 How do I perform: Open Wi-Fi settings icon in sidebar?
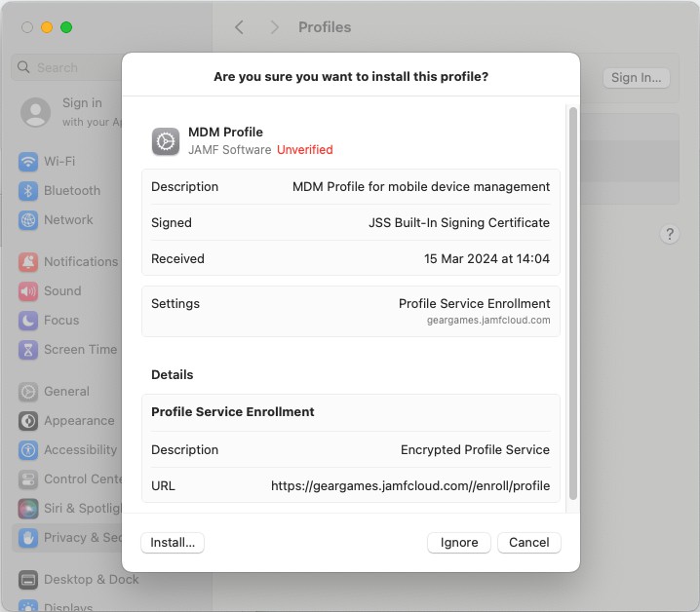tap(28, 162)
